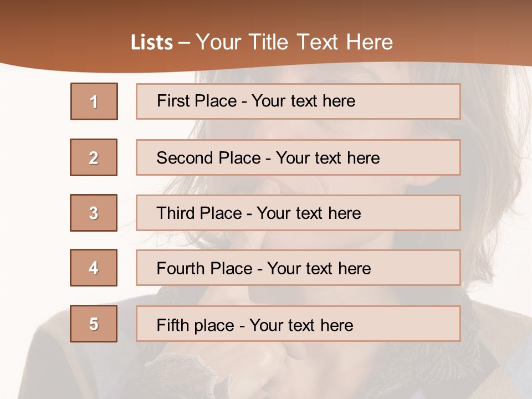The height and width of the screenshot is (399, 532).
Task: Click the Third Place text box
Action: coord(298,213)
